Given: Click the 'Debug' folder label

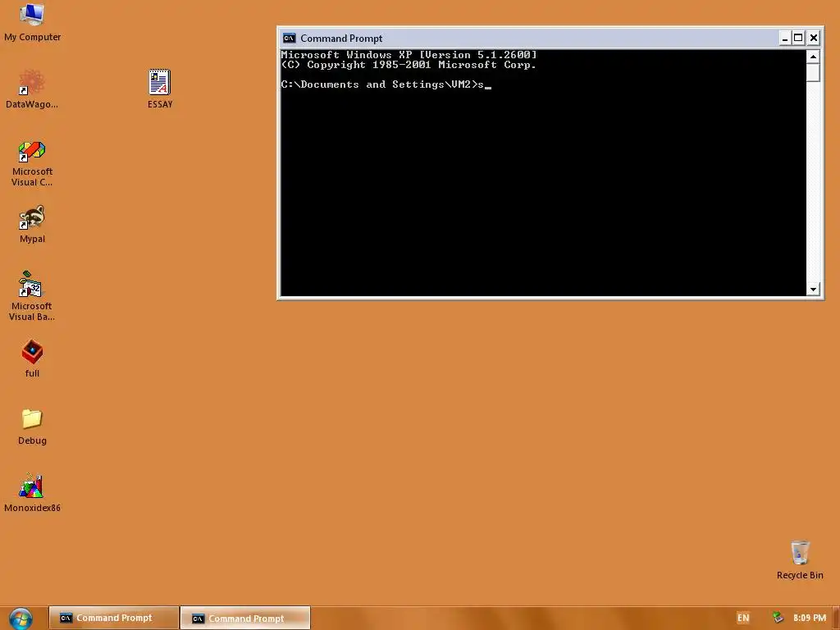Looking at the screenshot, I should tap(32, 441).
